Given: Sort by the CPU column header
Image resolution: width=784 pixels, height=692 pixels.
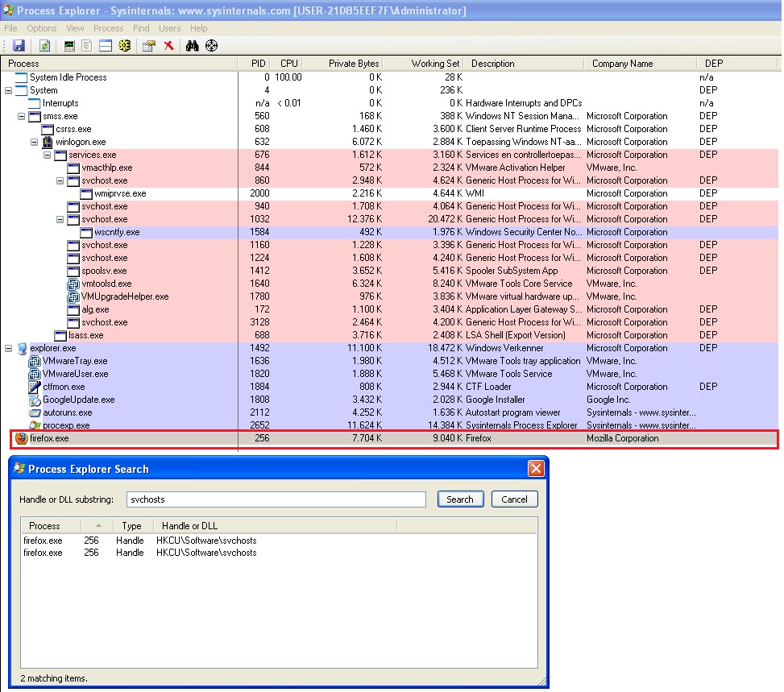Looking at the screenshot, I should tap(287, 64).
